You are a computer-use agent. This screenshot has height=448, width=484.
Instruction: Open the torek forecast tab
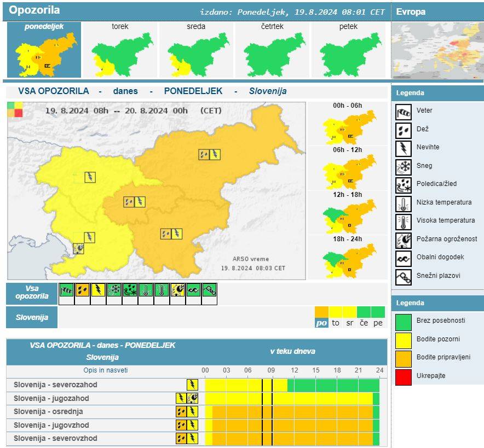(120, 50)
